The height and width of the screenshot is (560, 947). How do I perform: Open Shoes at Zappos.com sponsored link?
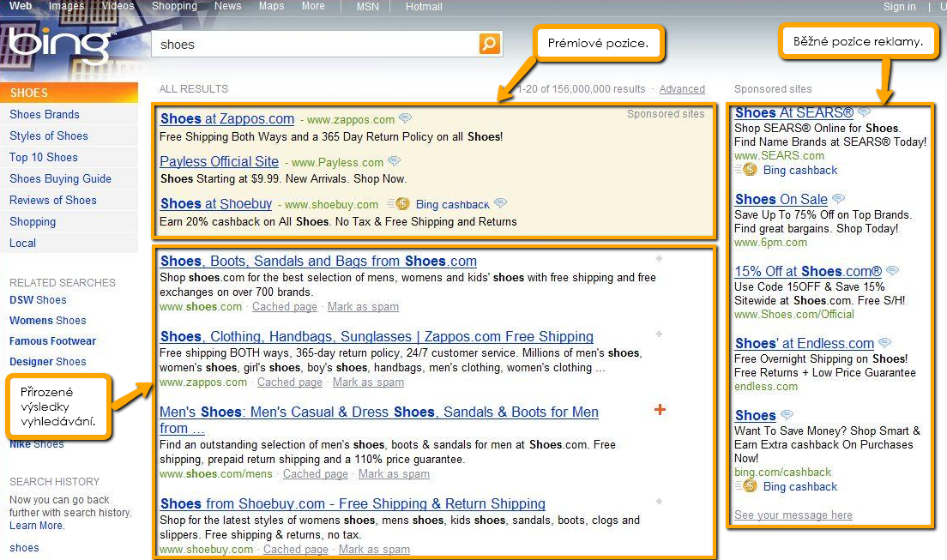pyautogui.click(x=227, y=119)
